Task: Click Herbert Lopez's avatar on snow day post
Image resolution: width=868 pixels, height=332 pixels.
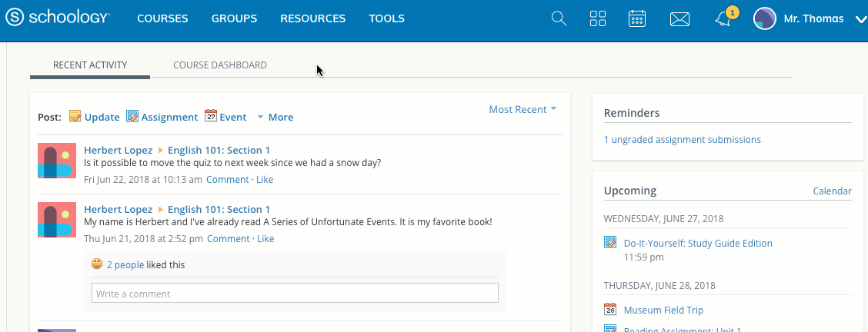Action: tap(57, 161)
